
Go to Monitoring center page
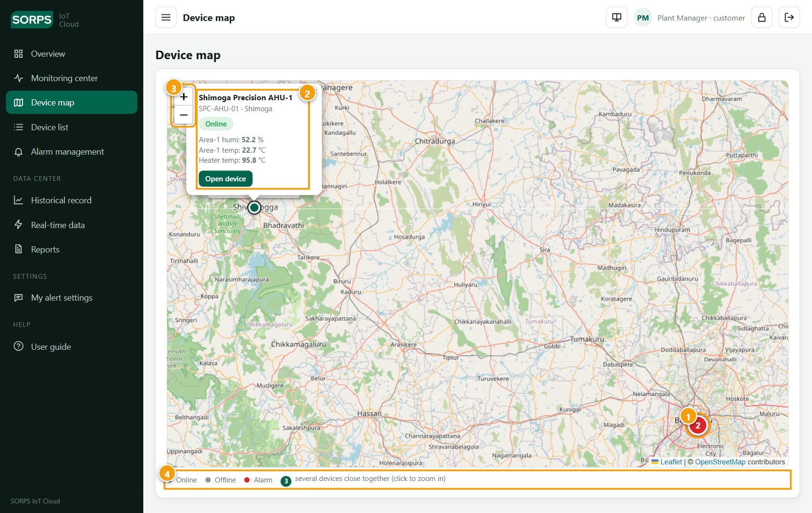(72, 78)
